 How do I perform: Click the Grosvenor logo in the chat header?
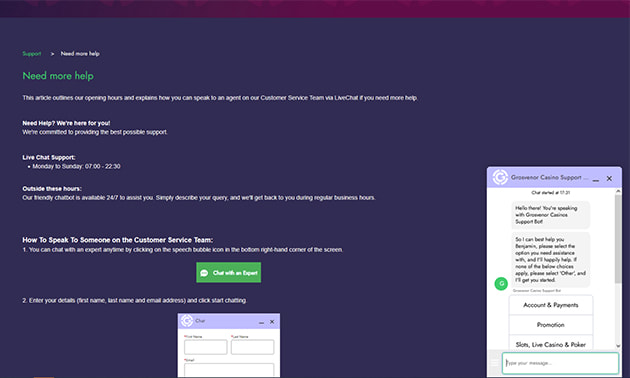click(x=500, y=177)
